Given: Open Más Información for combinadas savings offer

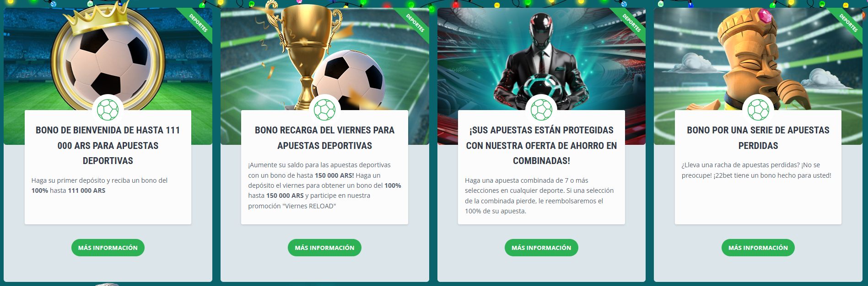Looking at the screenshot, I should (541, 248).
